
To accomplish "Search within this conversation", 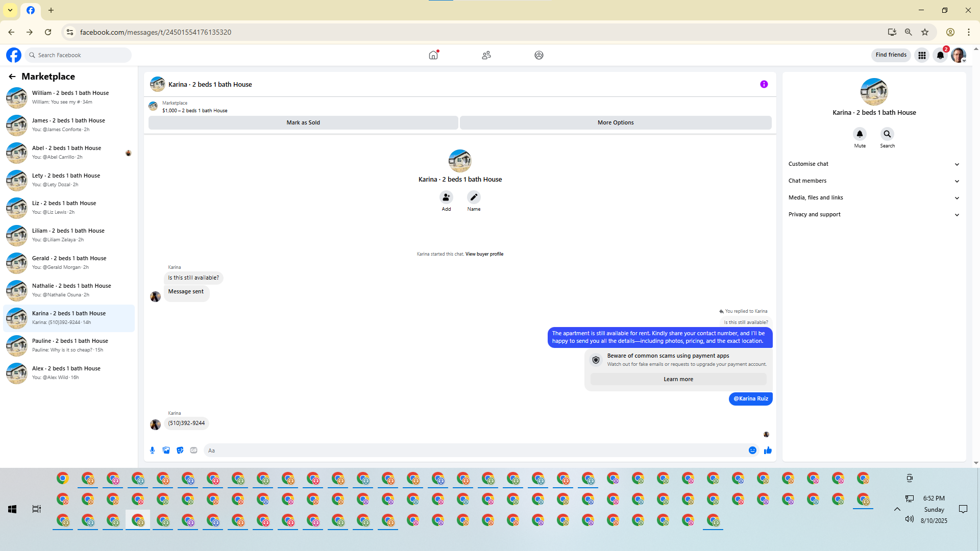I will [x=887, y=134].
